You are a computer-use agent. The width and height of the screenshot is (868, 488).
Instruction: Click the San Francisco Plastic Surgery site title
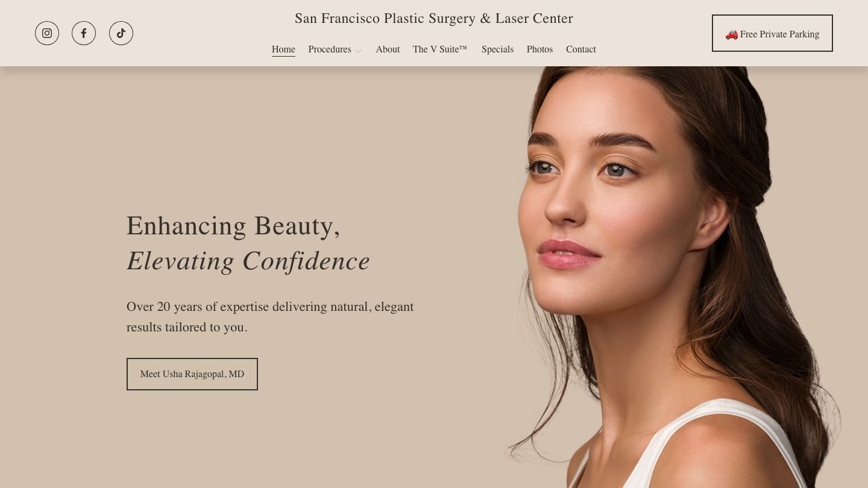pos(434,19)
